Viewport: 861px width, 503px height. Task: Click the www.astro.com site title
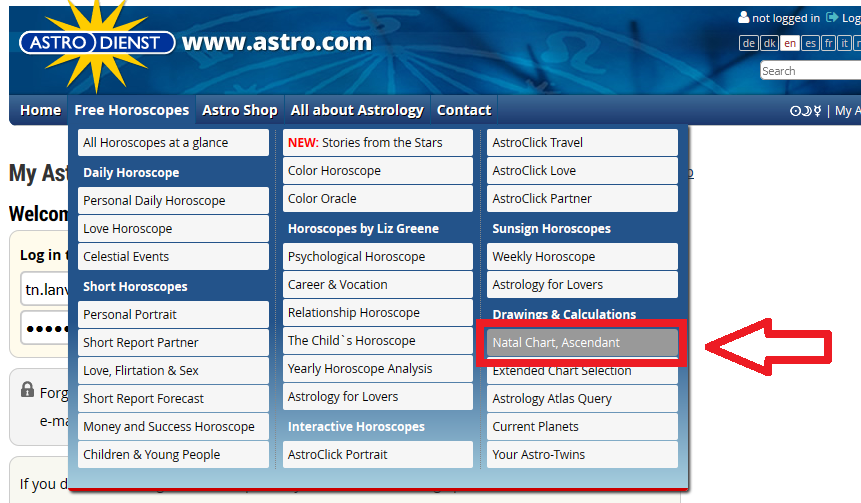pos(277,42)
